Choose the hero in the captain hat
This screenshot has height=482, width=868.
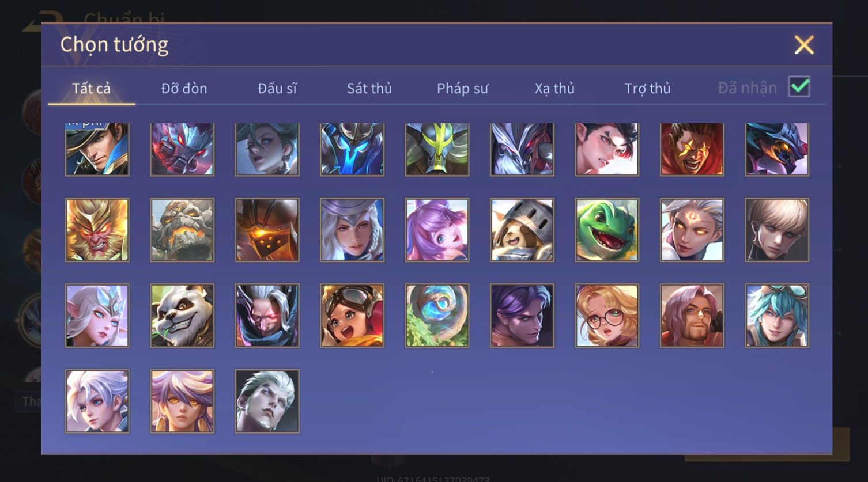point(97,149)
